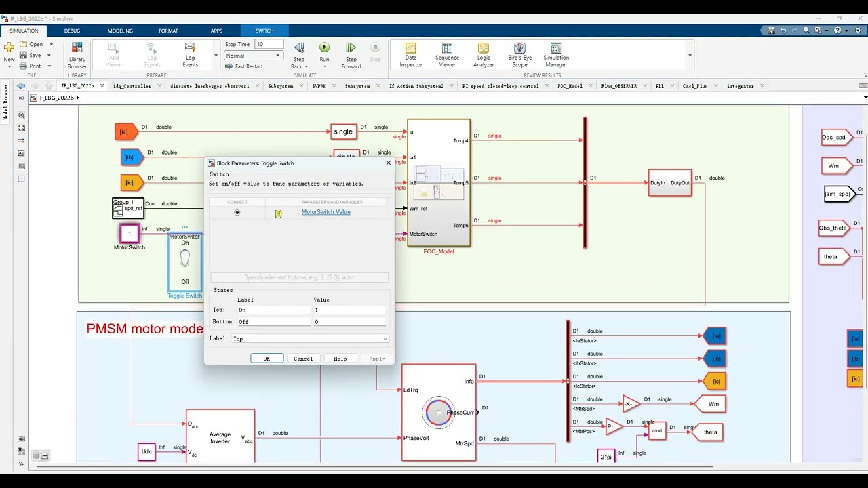Click the IF_LBG_2022b breadcrumb path

(57, 98)
